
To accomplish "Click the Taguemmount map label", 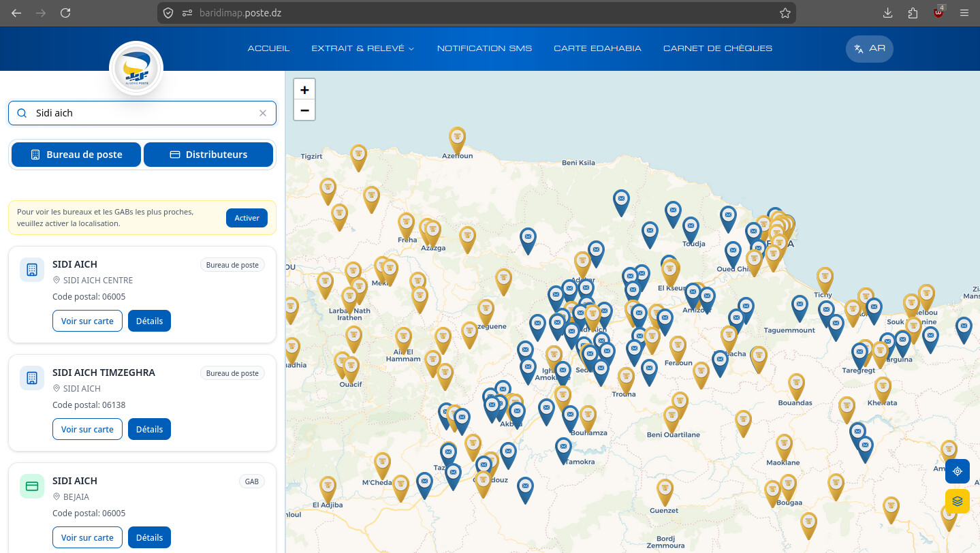I will click(x=789, y=330).
